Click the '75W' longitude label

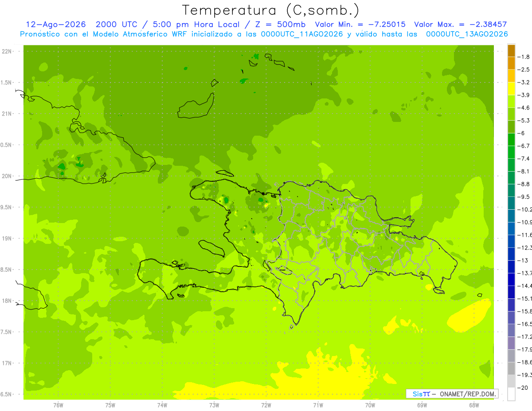(x=110, y=405)
